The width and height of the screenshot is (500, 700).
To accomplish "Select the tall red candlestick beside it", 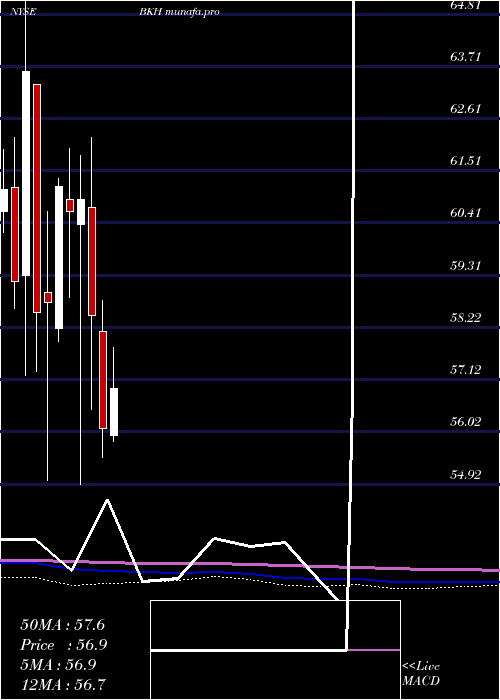I will point(37,198).
